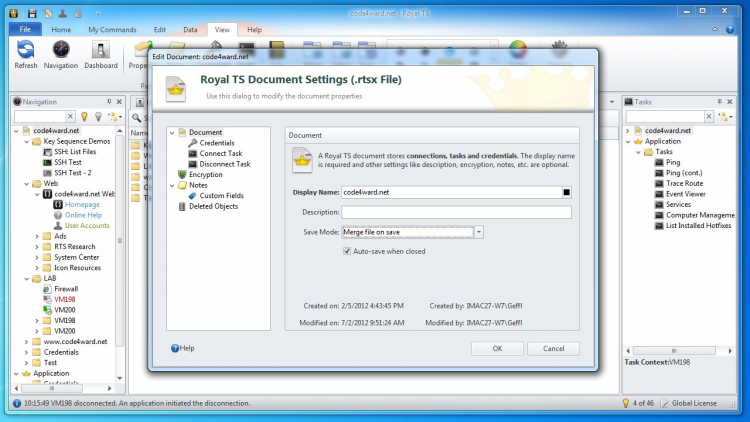Image resolution: width=750 pixels, height=422 pixels.
Task: Clear the Tasks panel search box
Action: coord(709,116)
